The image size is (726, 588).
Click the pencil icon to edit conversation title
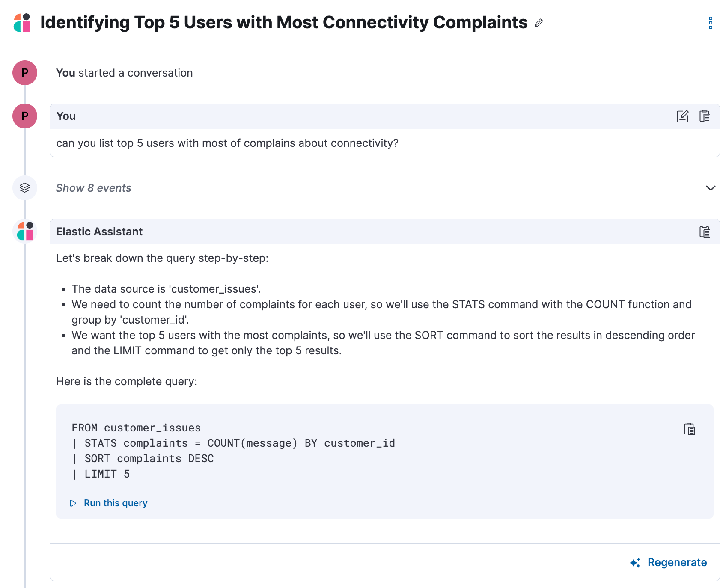pyautogui.click(x=539, y=23)
